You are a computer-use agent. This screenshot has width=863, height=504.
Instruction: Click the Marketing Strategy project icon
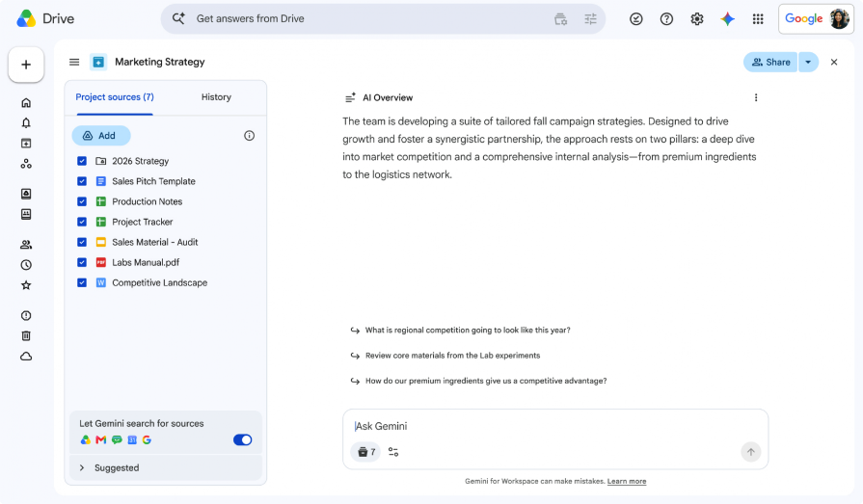tap(98, 63)
